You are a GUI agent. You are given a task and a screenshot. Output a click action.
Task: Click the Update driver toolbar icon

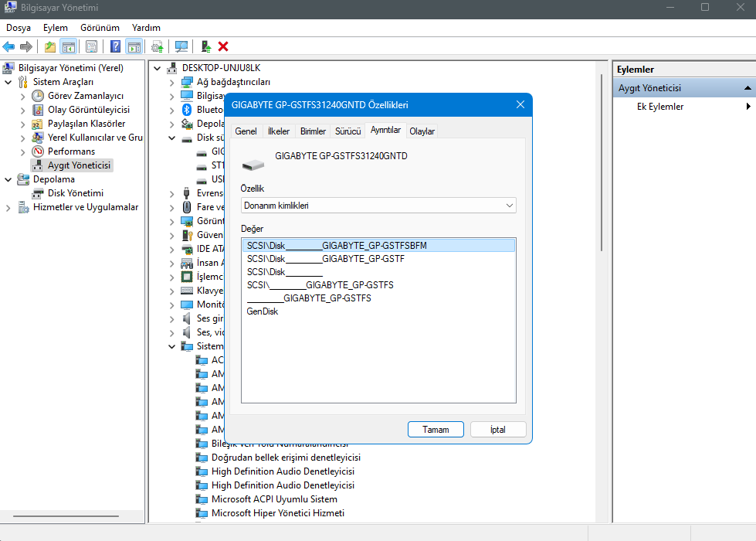tap(158, 47)
